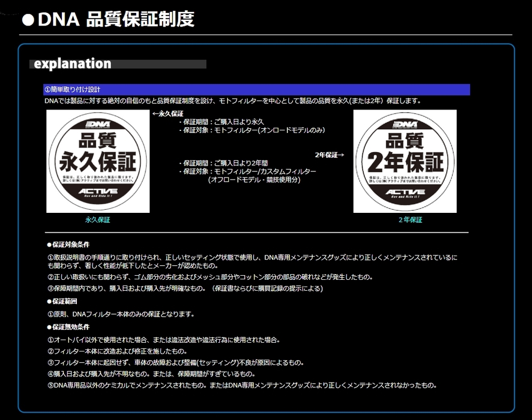Image resolution: width=532 pixels, height=420 pixels.
Task: Click the ←永久保証 label
Action: tap(168, 114)
